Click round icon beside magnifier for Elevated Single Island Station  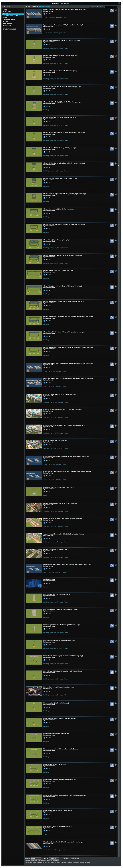116,426
